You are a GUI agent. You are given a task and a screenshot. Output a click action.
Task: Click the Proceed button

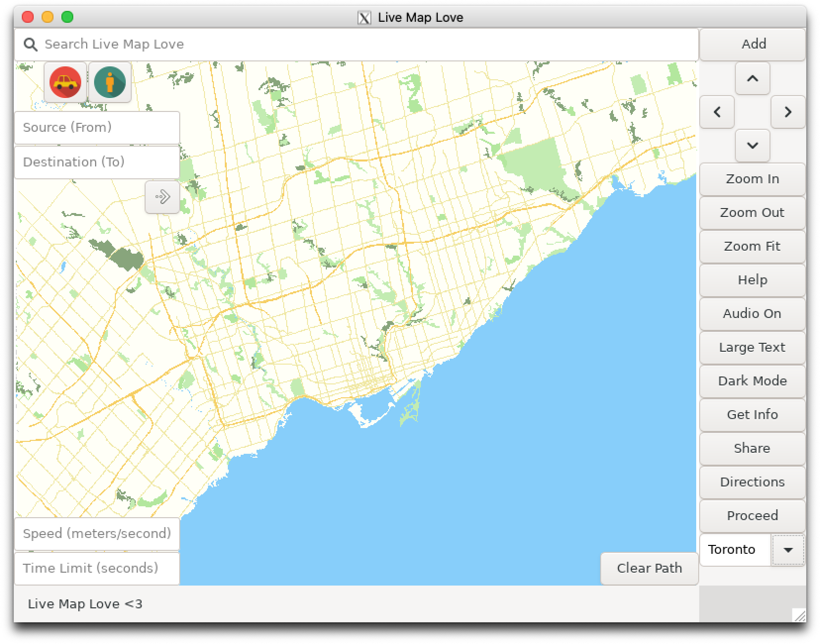[x=752, y=516]
